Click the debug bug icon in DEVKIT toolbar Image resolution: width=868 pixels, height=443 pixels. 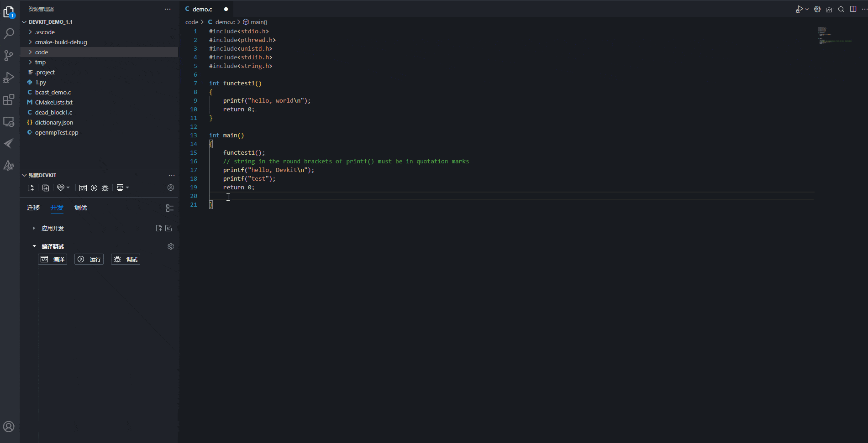pos(105,188)
